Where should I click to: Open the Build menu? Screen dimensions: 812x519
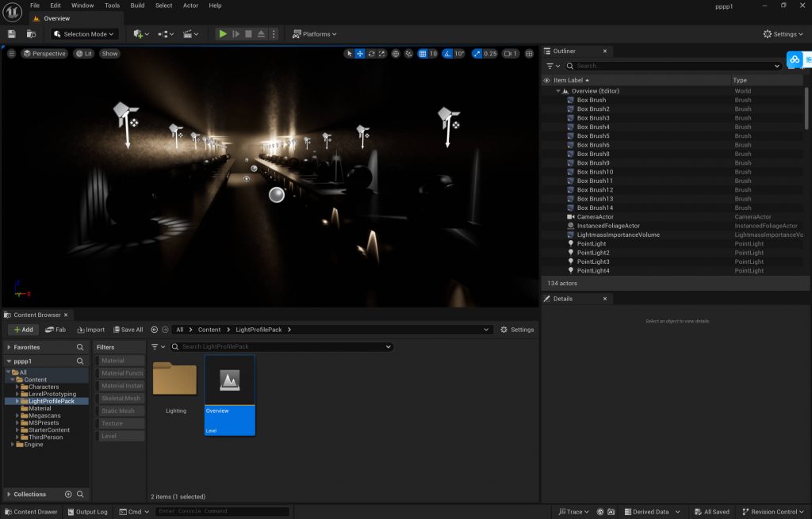pyautogui.click(x=137, y=6)
